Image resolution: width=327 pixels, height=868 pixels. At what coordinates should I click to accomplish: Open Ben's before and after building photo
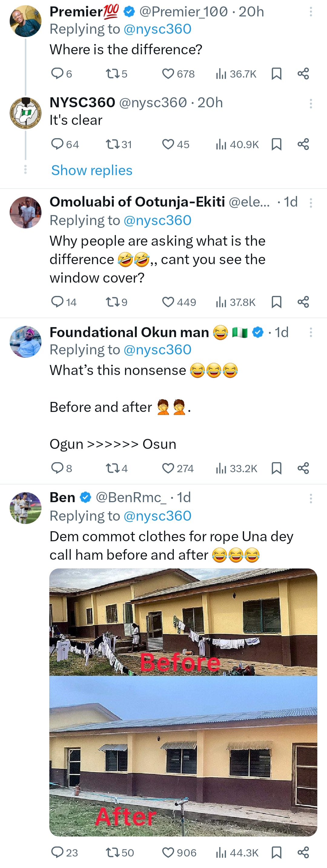click(183, 702)
